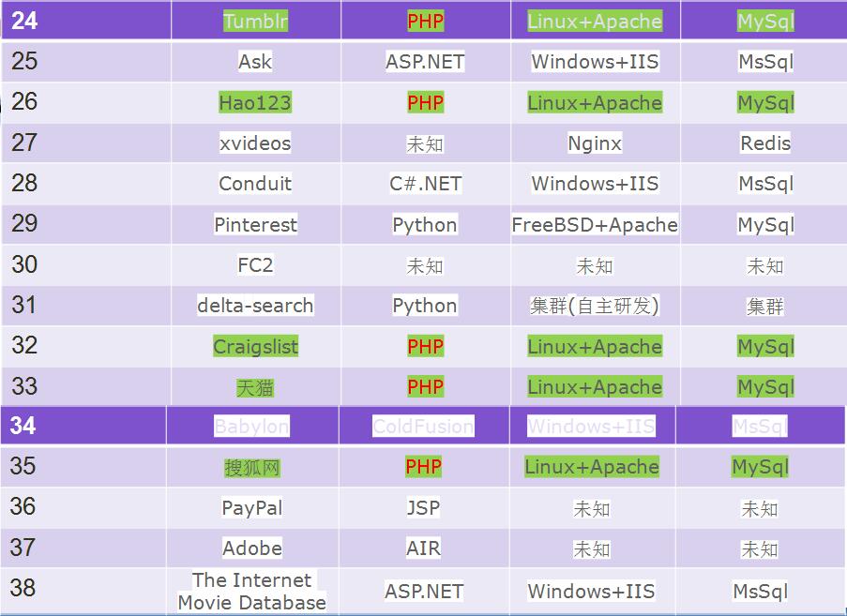
Task: Click the 搜狐网 site entry
Action: point(252,467)
